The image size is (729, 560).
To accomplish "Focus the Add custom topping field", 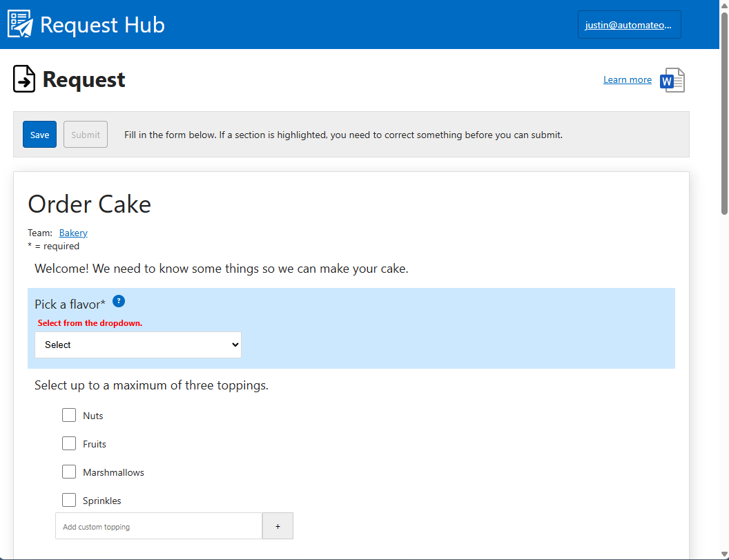I will tap(159, 526).
